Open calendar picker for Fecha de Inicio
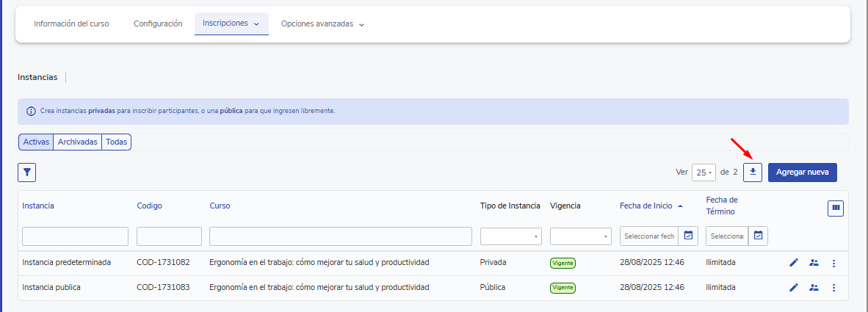The width and height of the screenshot is (868, 312). pyautogui.click(x=688, y=236)
